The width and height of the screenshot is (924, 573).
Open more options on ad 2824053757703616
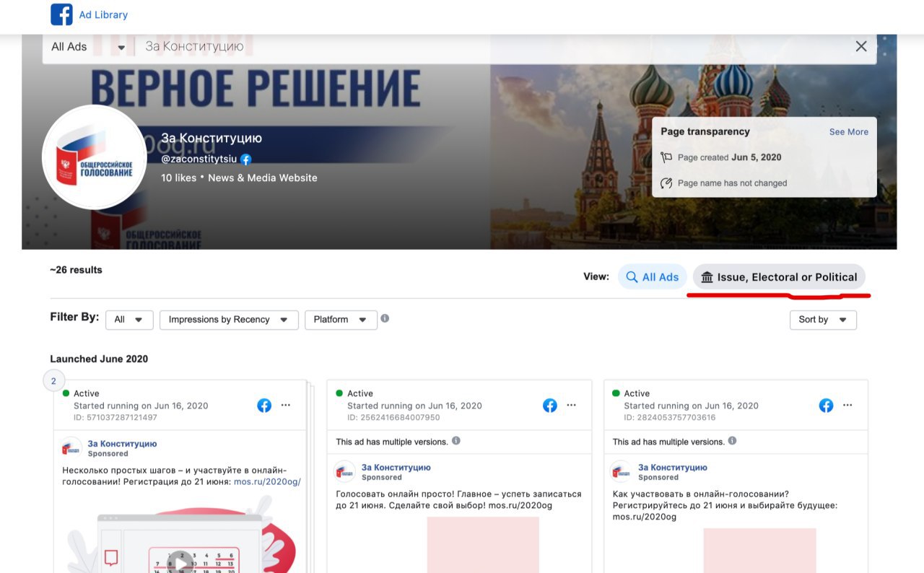[848, 406]
